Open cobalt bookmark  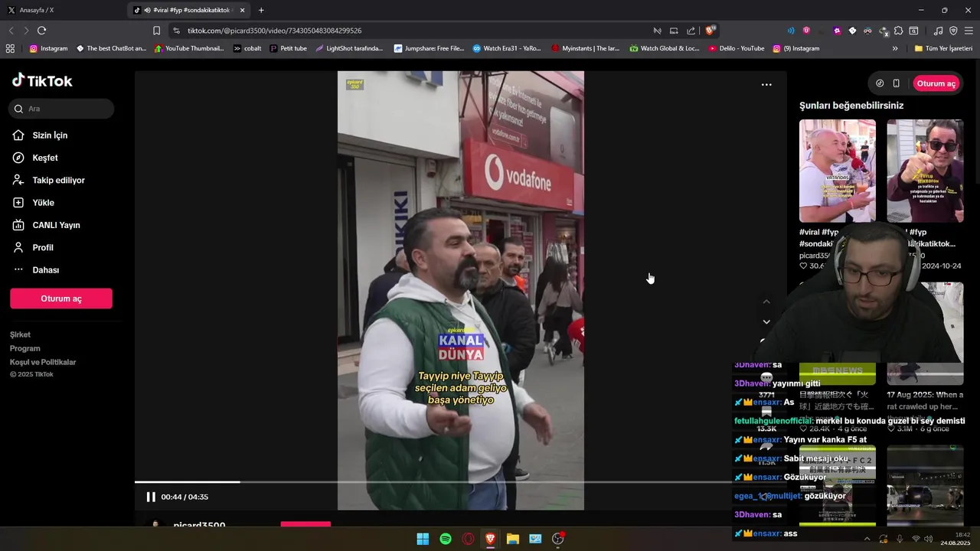point(247,48)
